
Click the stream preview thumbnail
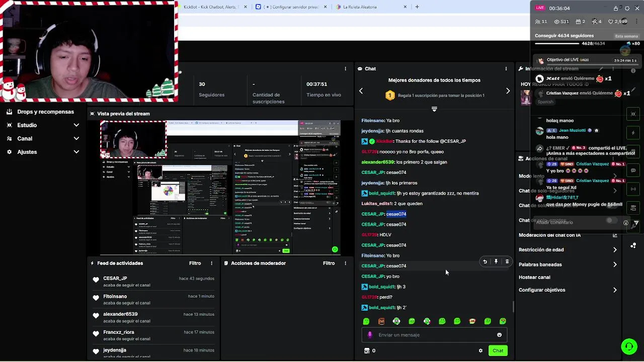[220, 188]
